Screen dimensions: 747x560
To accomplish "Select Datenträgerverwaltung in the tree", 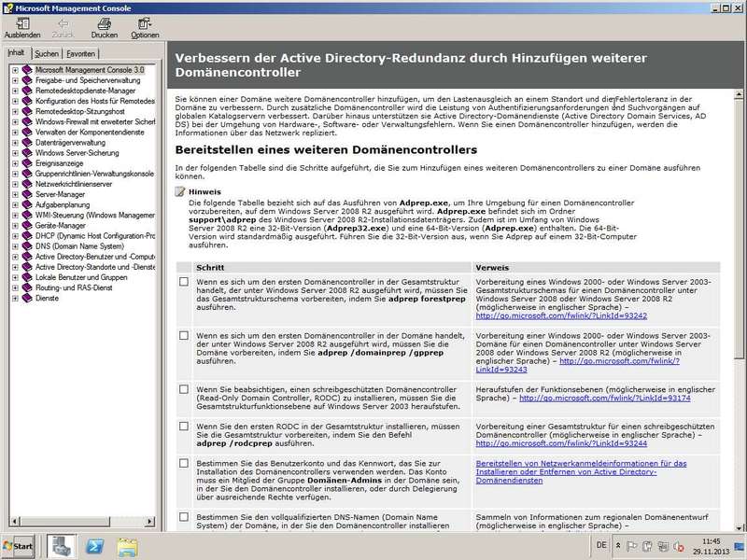I will coord(70,143).
